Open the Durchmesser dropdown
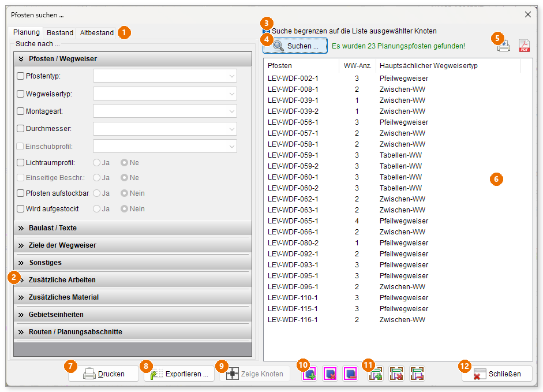543x392 pixels. tap(165, 129)
